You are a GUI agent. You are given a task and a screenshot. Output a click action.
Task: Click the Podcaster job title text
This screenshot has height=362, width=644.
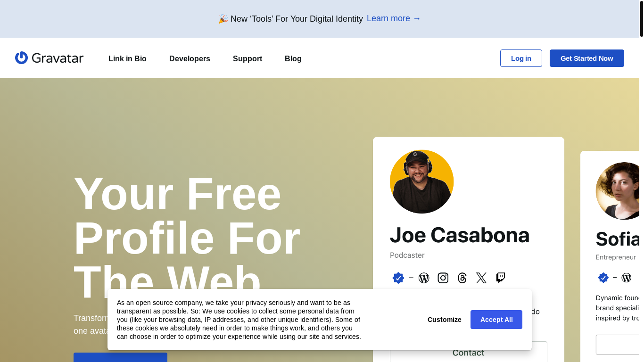pyautogui.click(x=407, y=255)
